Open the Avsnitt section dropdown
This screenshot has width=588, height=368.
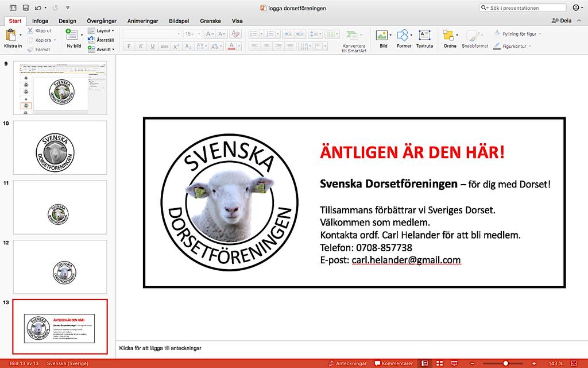101,49
